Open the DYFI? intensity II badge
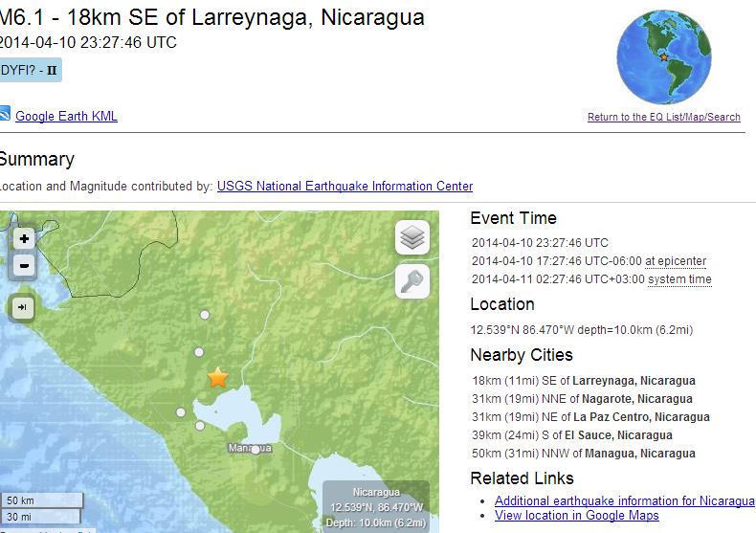This screenshot has height=533, width=756. [x=31, y=70]
